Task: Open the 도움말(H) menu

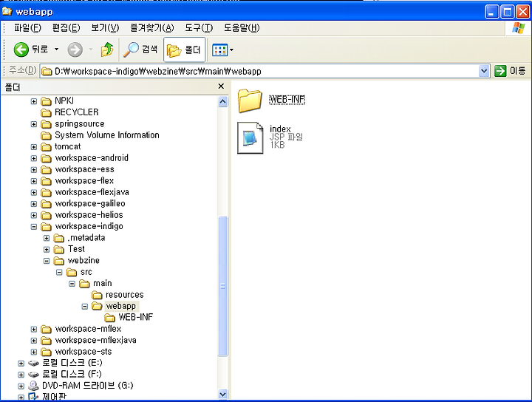Action: 242,28
